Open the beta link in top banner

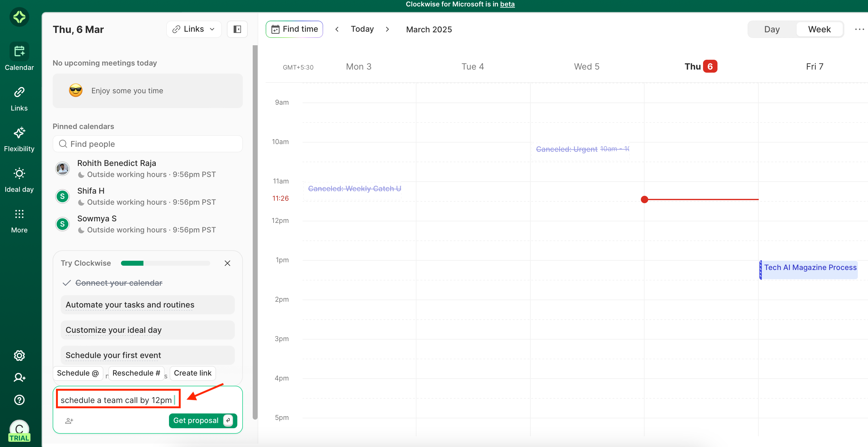pyautogui.click(x=507, y=4)
